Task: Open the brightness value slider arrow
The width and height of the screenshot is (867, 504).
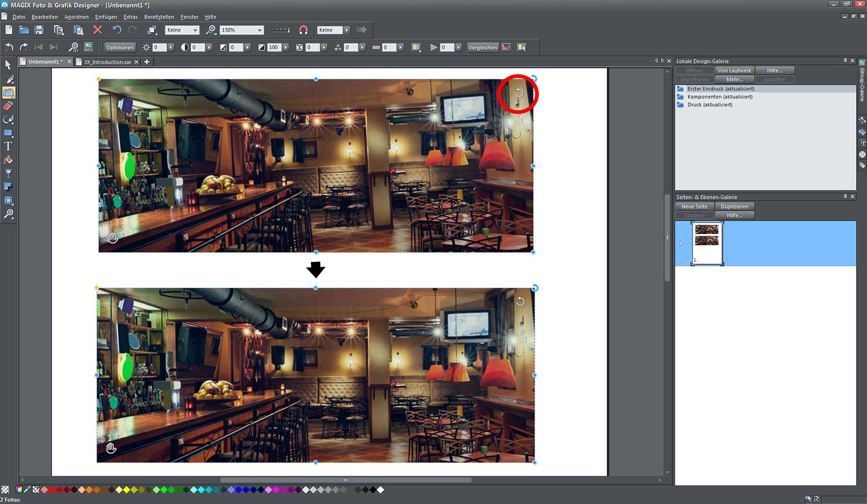Action: tap(171, 47)
